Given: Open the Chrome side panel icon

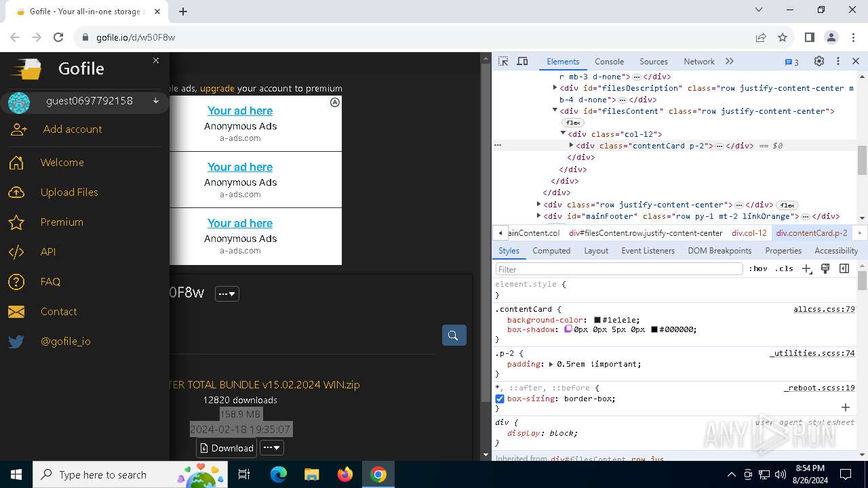Looking at the screenshot, I should 809,37.
